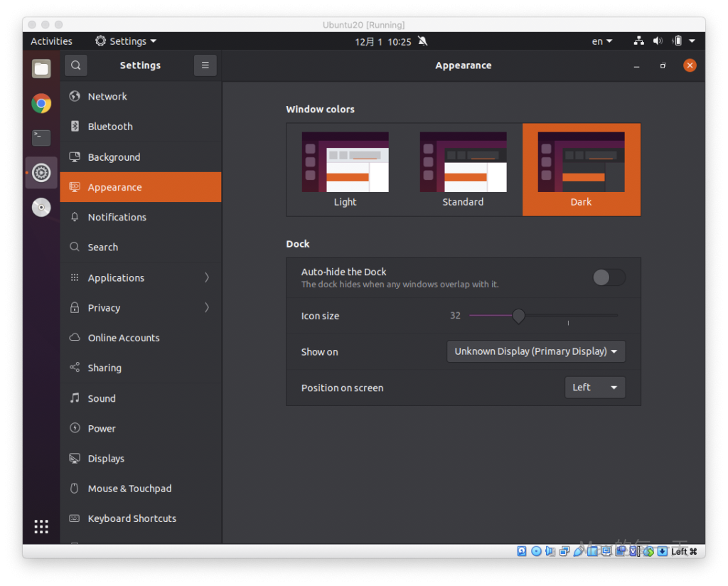Screen dimensions: 728x586
Task: Open Terminal from the dock
Action: pos(41,138)
